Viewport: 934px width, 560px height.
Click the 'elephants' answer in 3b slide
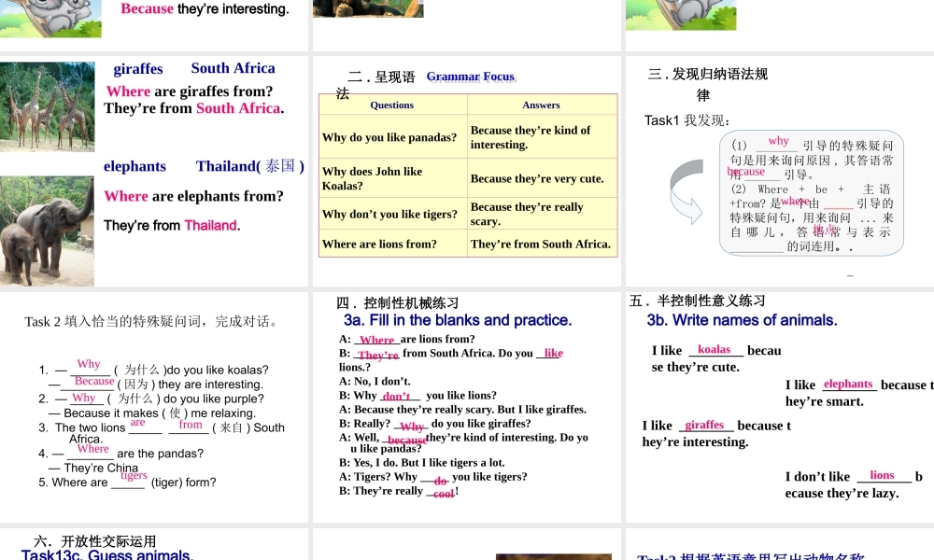pyautogui.click(x=848, y=384)
